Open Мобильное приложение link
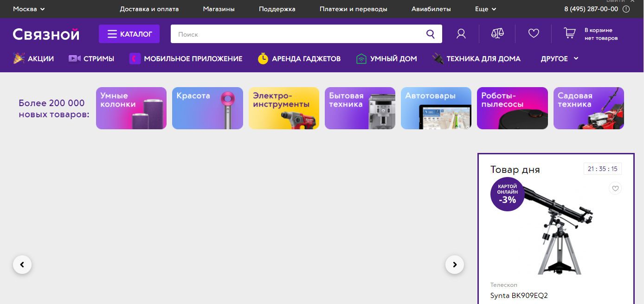 [193, 59]
